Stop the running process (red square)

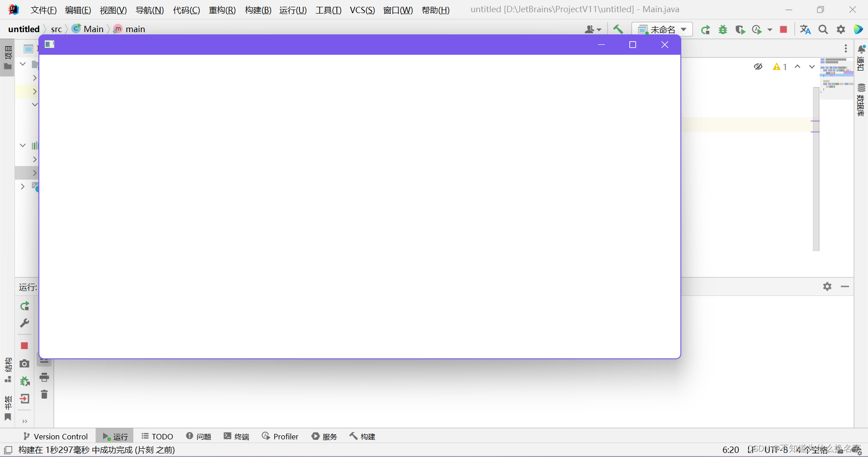coord(783,29)
